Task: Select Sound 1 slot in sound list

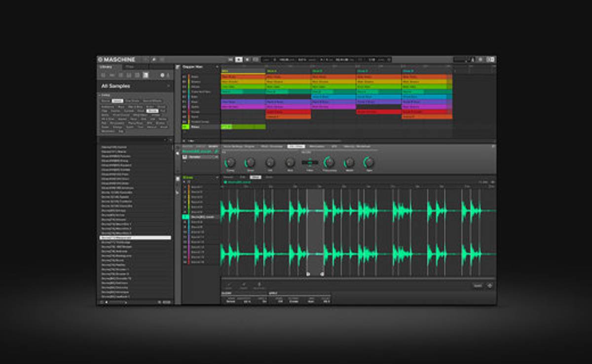Action: [201, 187]
